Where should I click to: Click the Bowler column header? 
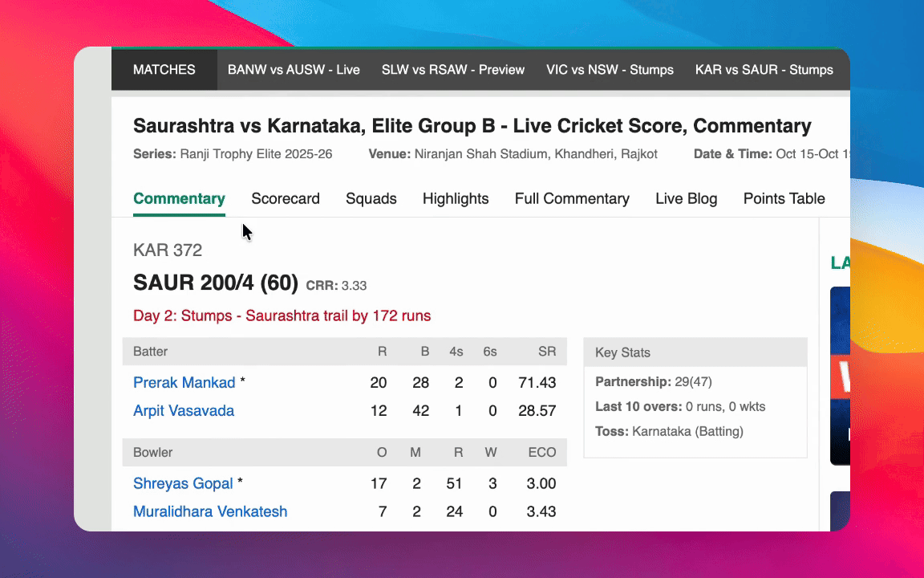point(152,453)
